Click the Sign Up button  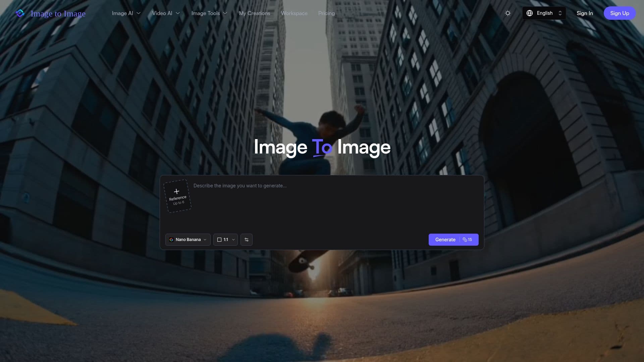point(620,13)
